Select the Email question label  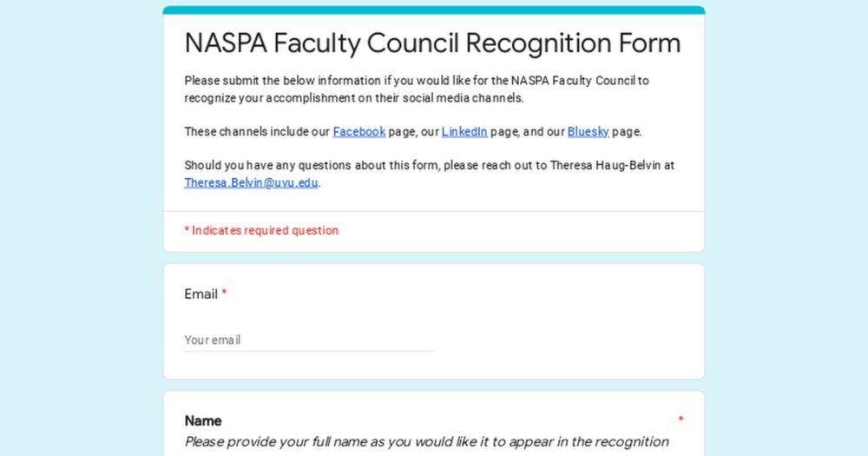point(201,294)
